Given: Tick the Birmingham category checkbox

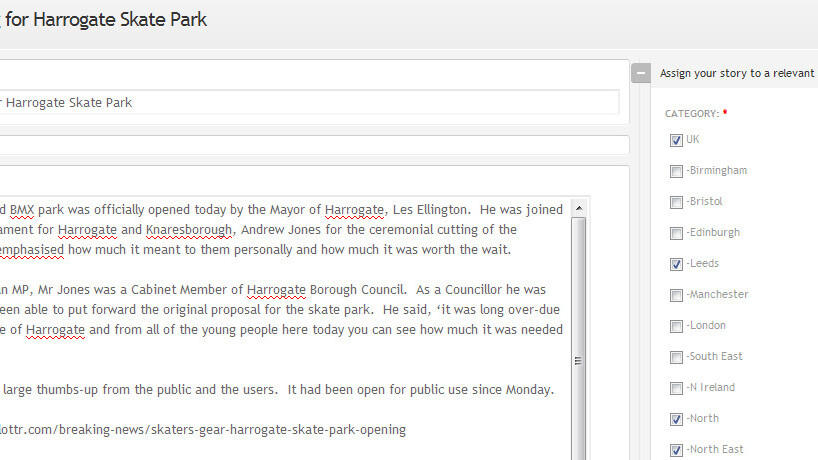Looking at the screenshot, I should tap(677, 171).
